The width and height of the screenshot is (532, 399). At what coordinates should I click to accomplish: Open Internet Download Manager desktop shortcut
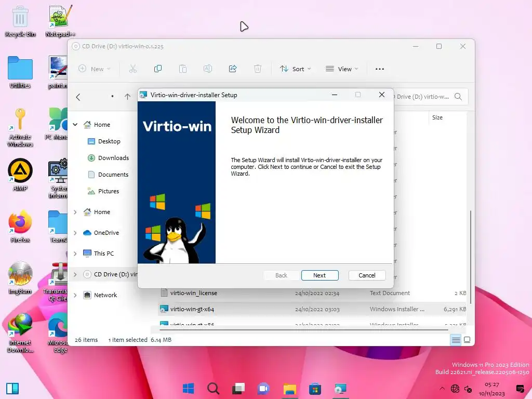tap(20, 332)
